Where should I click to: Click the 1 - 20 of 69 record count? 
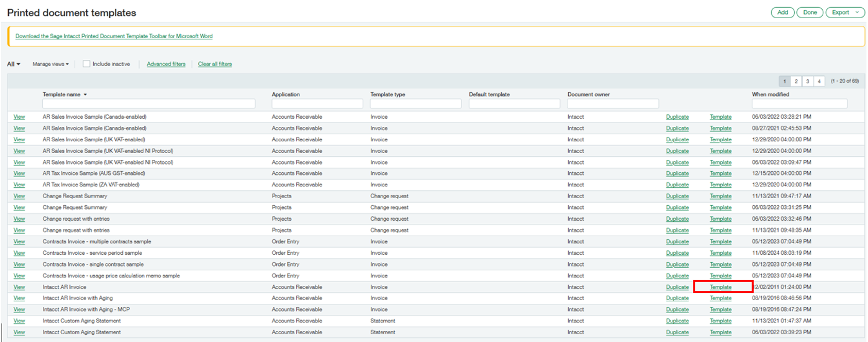click(x=844, y=81)
